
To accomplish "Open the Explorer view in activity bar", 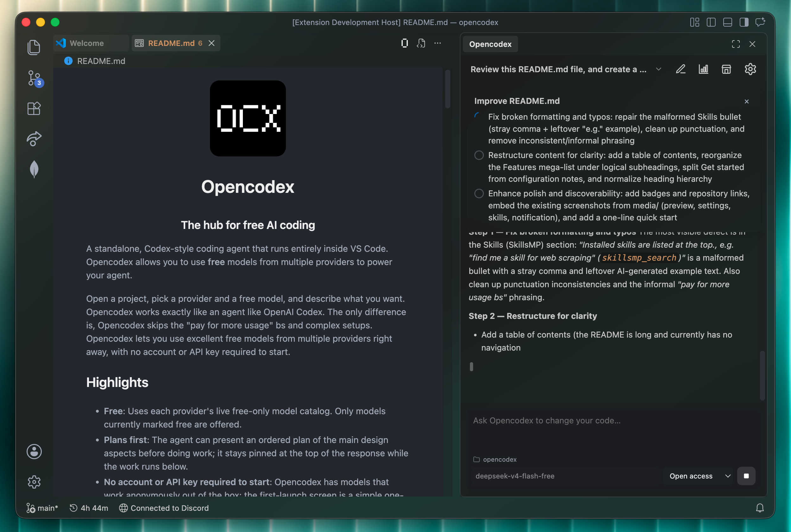I will tap(34, 47).
